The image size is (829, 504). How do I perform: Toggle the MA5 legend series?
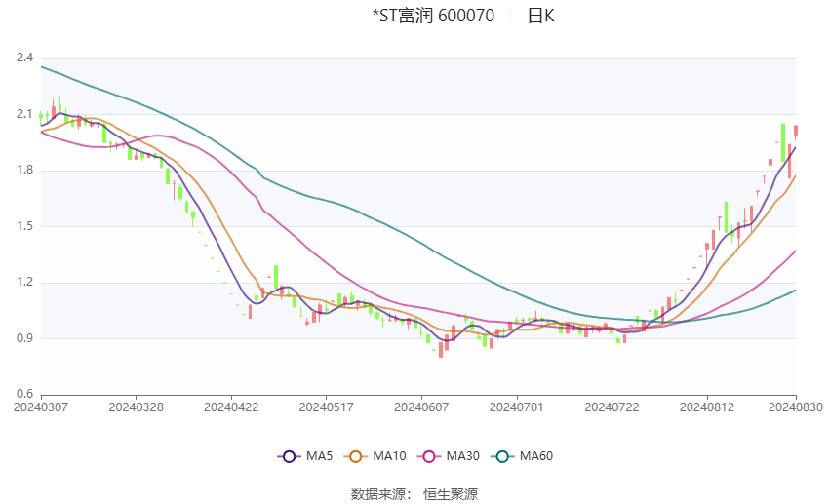pos(305,456)
